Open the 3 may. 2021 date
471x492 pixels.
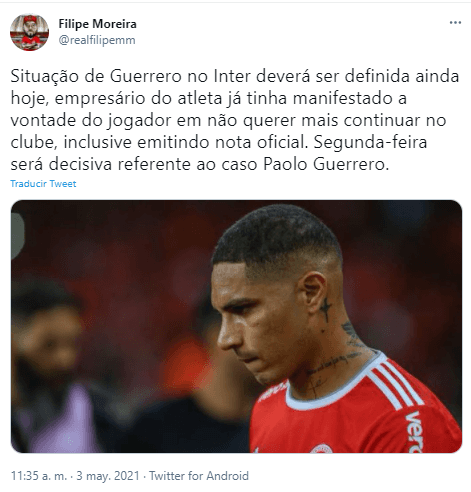point(108,476)
